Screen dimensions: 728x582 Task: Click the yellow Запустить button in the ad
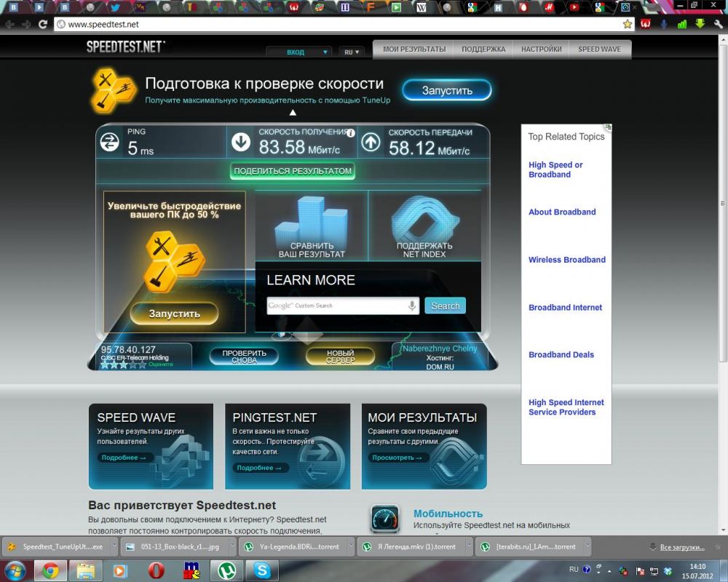click(x=174, y=314)
